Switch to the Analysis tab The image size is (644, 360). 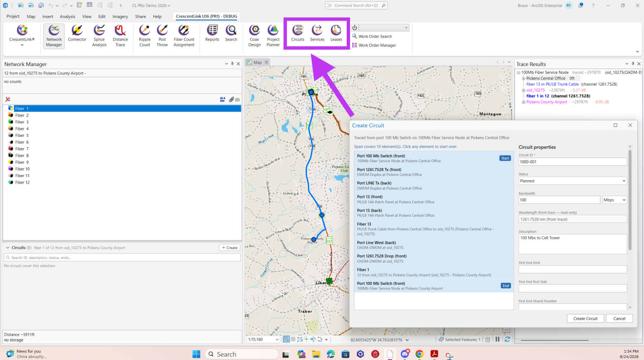coord(68,16)
